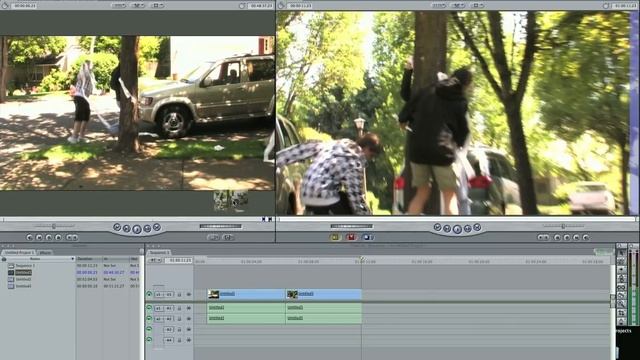Screen dimensions: 640x360
Task: Switch to Effects tab in Browser
Action: pyautogui.click(x=45, y=253)
